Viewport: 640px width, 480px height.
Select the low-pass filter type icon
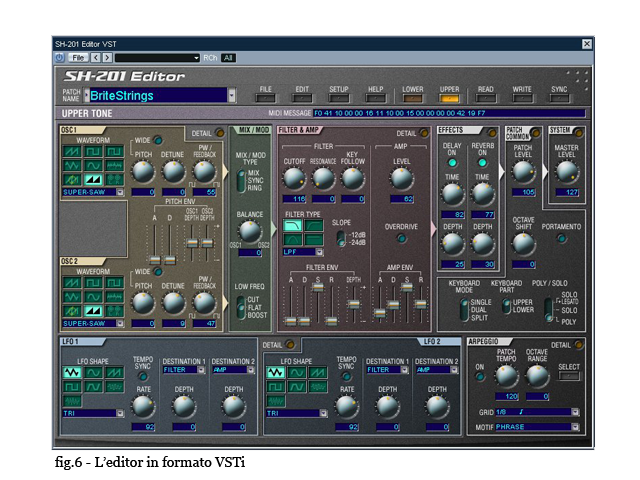(293, 225)
